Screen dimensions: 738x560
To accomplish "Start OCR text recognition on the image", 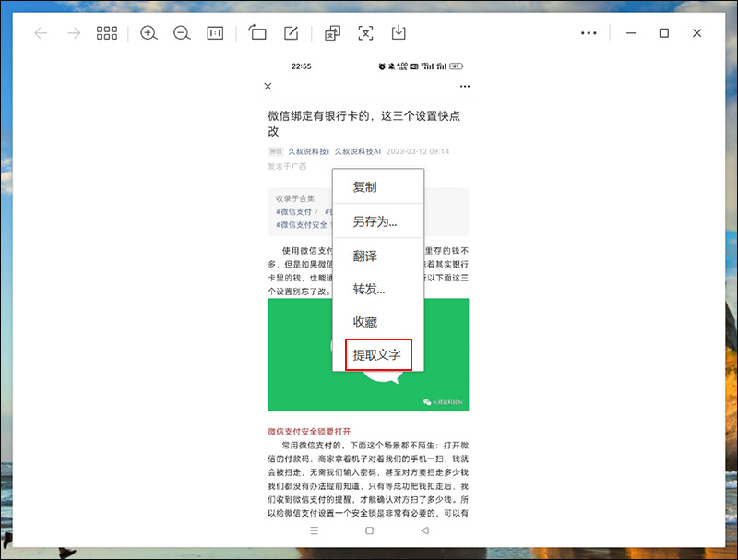I will (365, 33).
